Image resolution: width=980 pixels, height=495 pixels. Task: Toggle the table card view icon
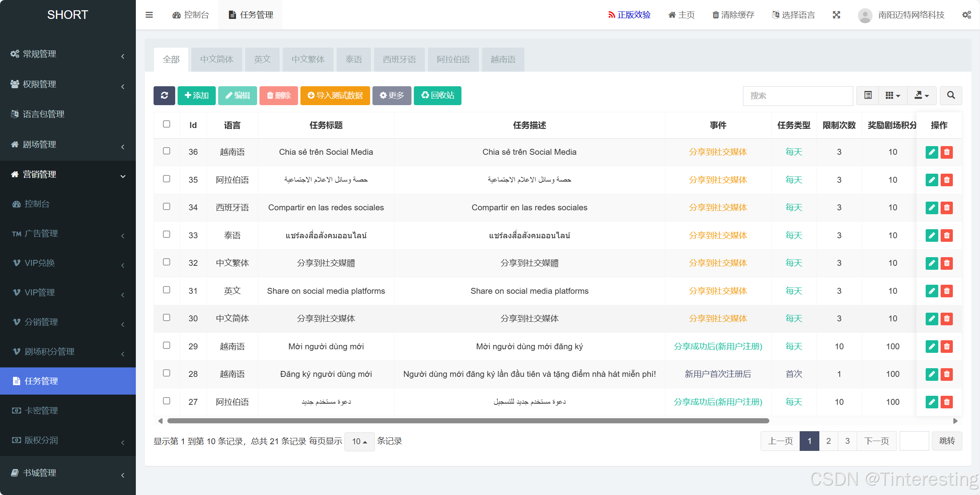click(x=868, y=95)
